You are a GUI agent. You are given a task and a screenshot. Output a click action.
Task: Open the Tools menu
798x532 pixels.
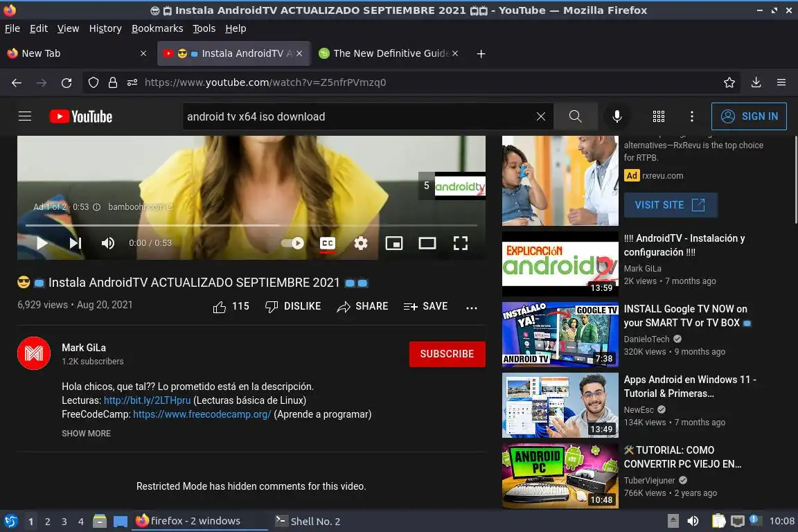pos(204,28)
